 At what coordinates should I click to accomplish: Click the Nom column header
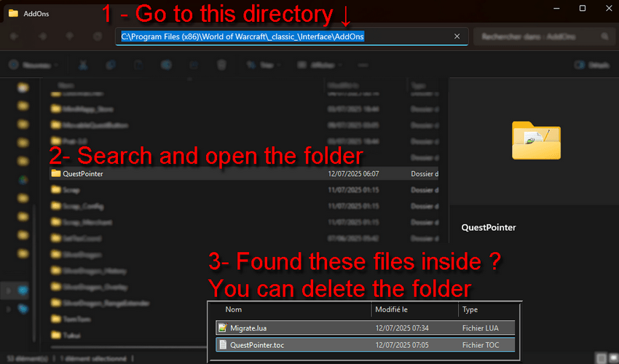point(234,309)
